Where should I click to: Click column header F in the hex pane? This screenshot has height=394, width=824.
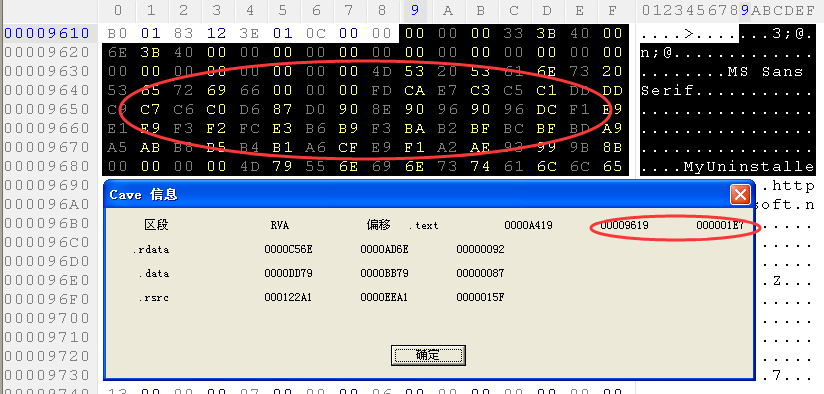pyautogui.click(x=612, y=10)
